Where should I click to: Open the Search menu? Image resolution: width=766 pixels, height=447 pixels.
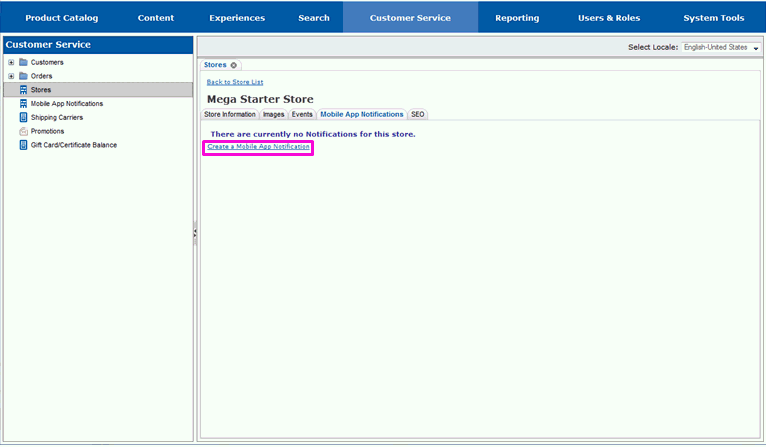click(x=314, y=18)
